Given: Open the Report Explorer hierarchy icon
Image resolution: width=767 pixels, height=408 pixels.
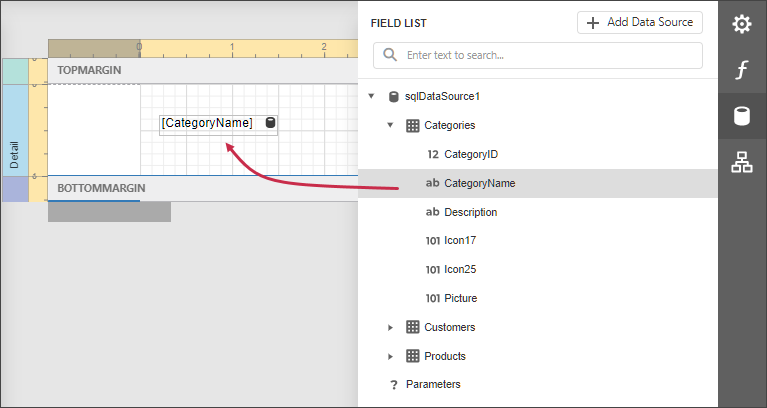Looking at the screenshot, I should pyautogui.click(x=741, y=162).
